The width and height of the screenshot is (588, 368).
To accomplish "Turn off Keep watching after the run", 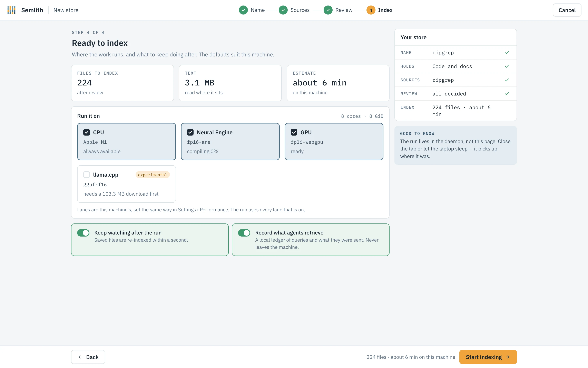I will pyautogui.click(x=83, y=233).
